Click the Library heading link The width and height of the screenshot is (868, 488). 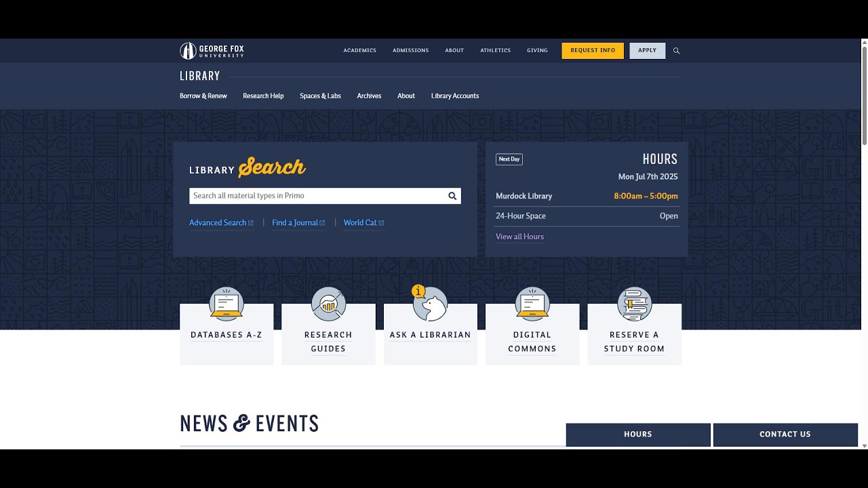click(x=200, y=76)
